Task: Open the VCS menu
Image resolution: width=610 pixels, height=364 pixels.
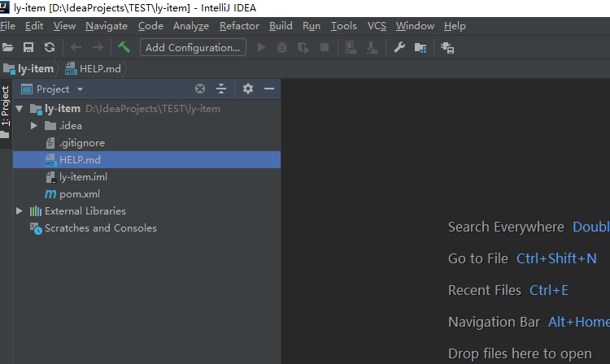Action: 377,26
